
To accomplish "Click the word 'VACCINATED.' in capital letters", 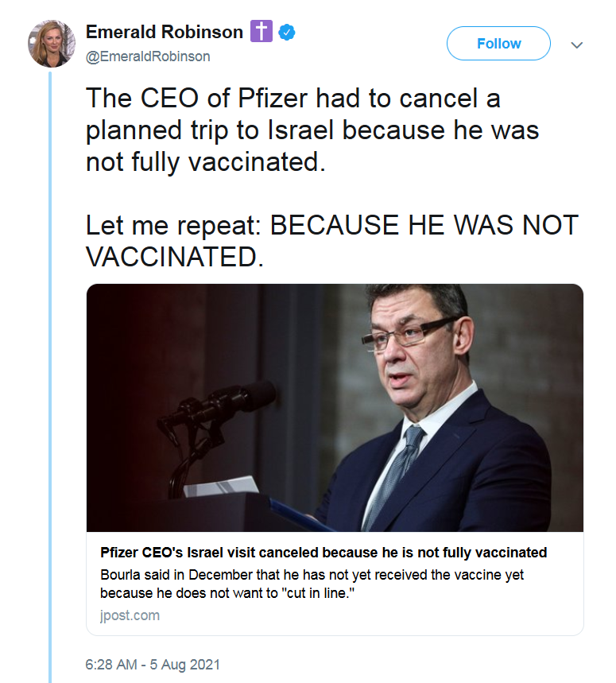I will click(174, 257).
